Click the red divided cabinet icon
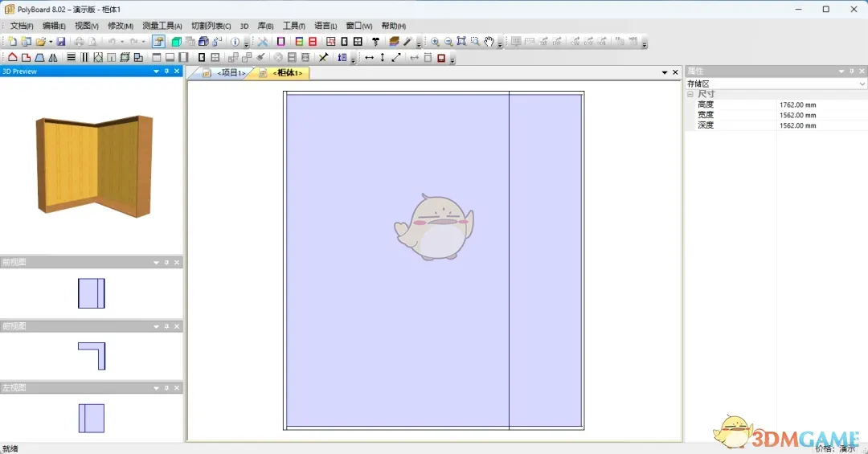Image resolution: width=868 pixels, height=454 pixels. coord(313,42)
